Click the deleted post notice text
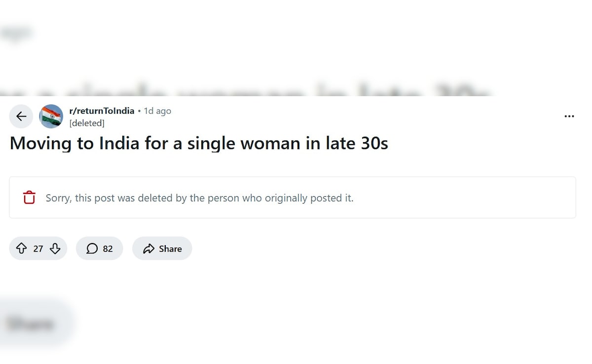592x364 pixels. (199, 198)
